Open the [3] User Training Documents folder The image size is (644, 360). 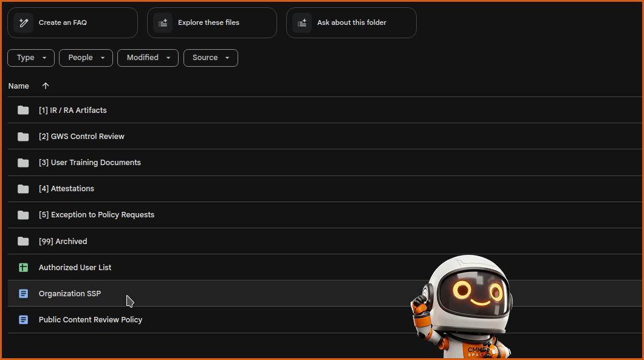click(324, 163)
